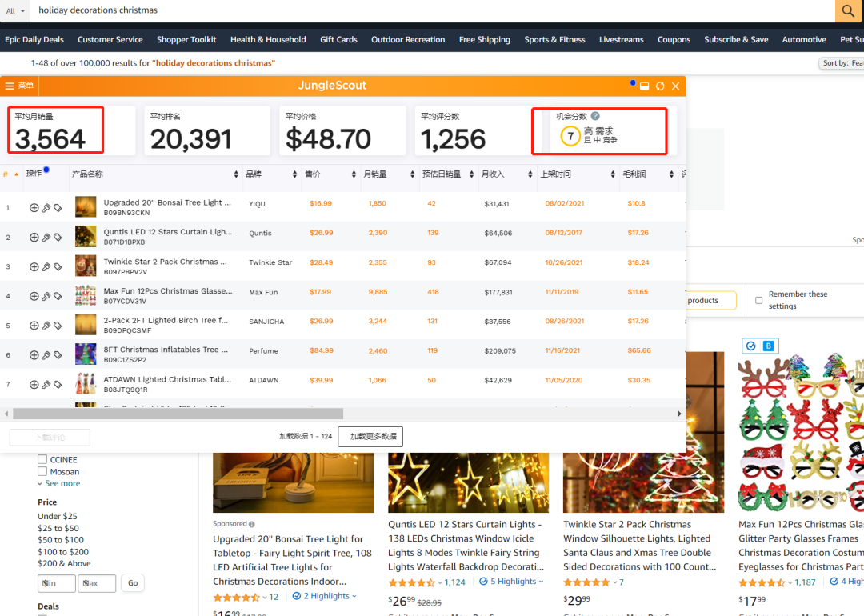Click the pin icon in Perfume Inflatables row
Screen dimensions: 864x616
click(x=46, y=355)
